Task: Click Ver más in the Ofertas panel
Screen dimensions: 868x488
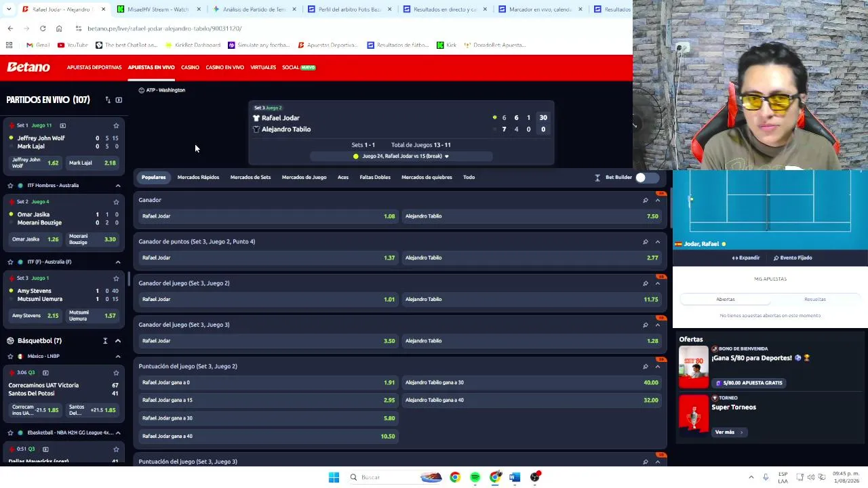Action: 729,432
